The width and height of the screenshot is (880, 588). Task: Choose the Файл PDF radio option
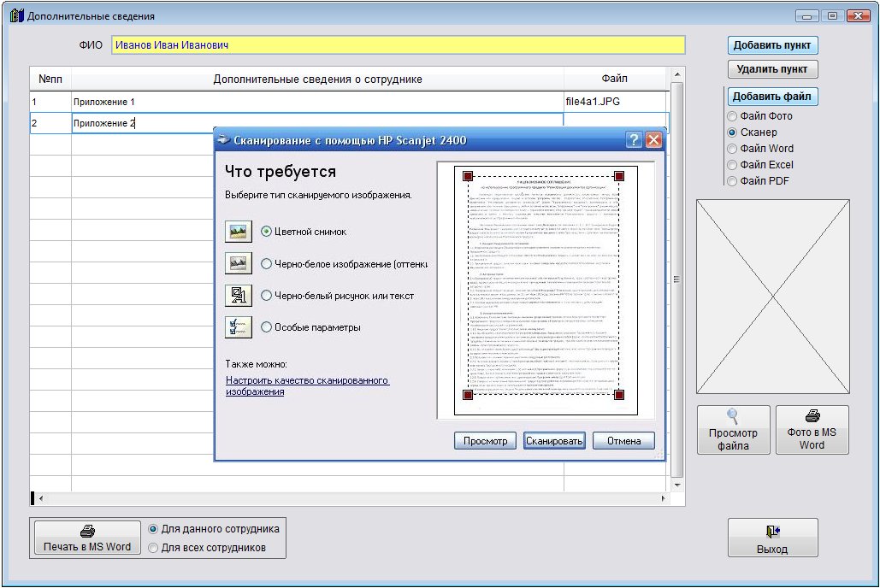click(x=732, y=181)
